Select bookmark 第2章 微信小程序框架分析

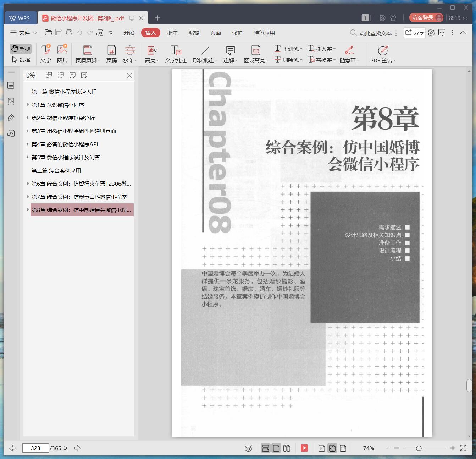point(63,118)
